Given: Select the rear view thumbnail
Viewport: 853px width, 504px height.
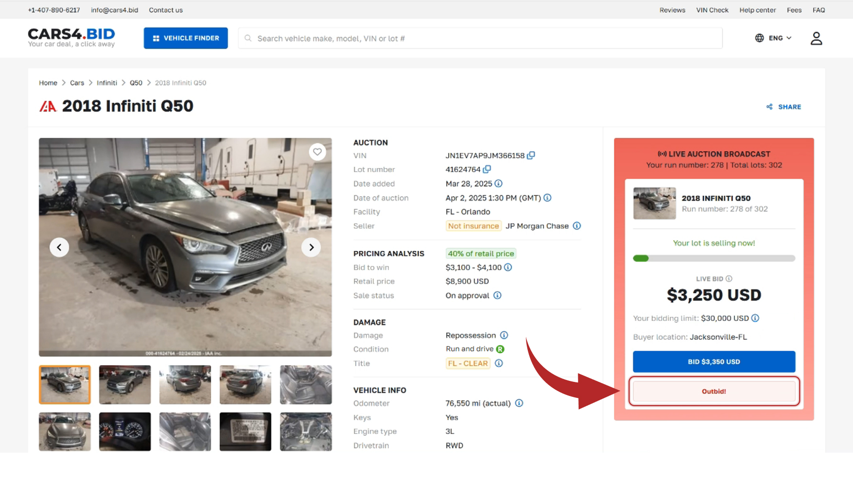Looking at the screenshot, I should (245, 385).
